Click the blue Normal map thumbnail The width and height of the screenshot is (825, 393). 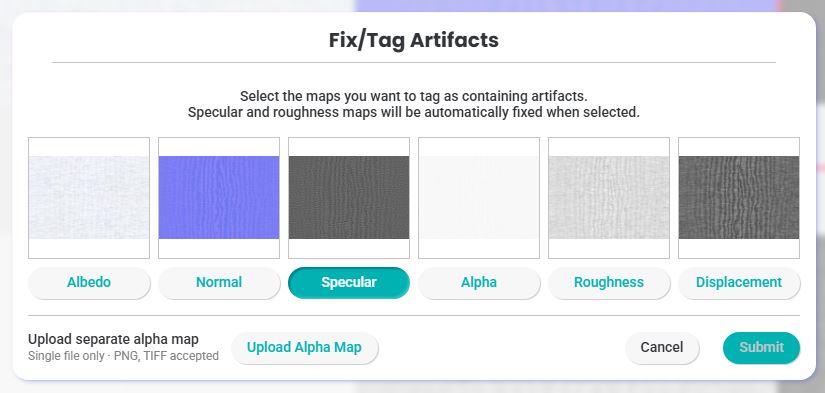(x=219, y=198)
